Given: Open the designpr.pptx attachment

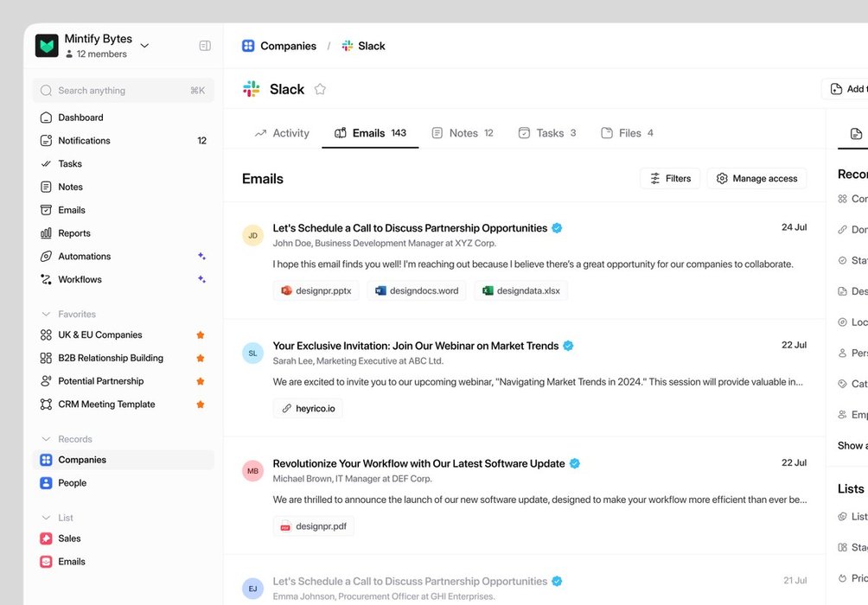Looking at the screenshot, I should coord(316,290).
